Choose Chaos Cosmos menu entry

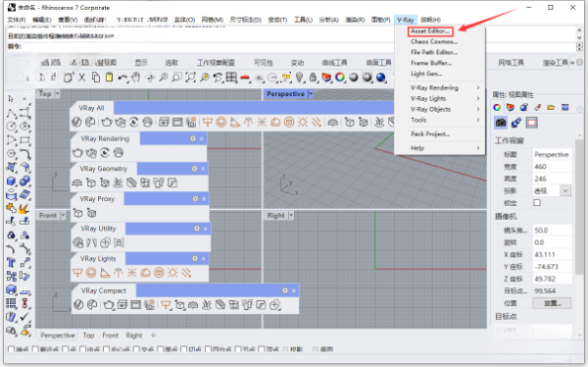click(x=434, y=41)
